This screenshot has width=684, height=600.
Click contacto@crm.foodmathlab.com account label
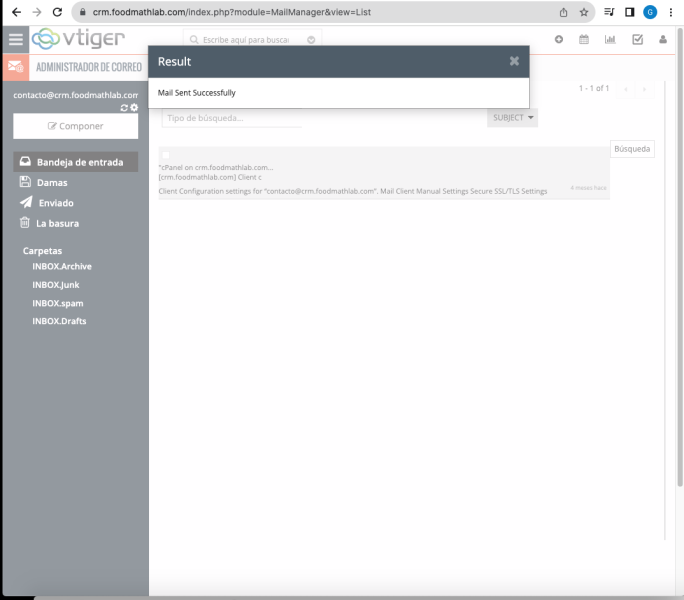pyautogui.click(x=75, y=95)
